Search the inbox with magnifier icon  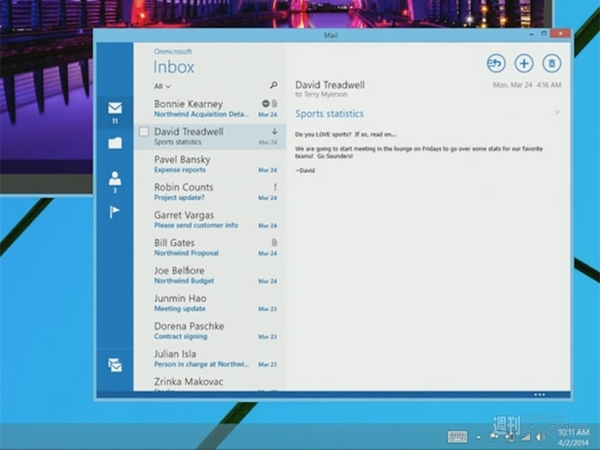point(274,85)
